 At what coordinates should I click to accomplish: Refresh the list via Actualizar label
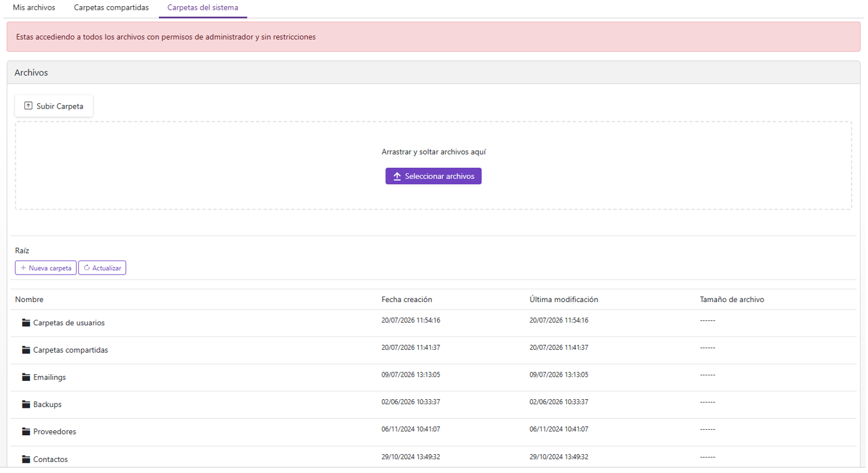click(107, 268)
